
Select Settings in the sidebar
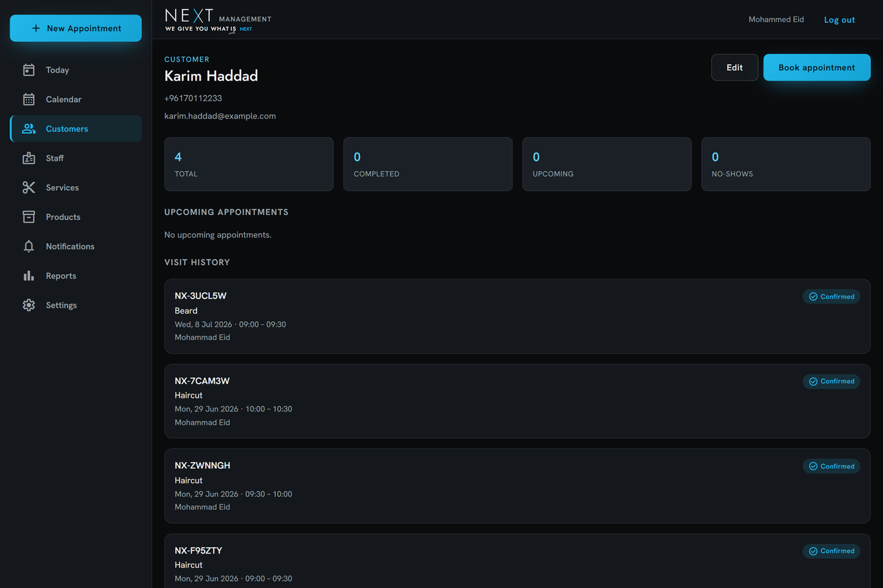click(76, 305)
